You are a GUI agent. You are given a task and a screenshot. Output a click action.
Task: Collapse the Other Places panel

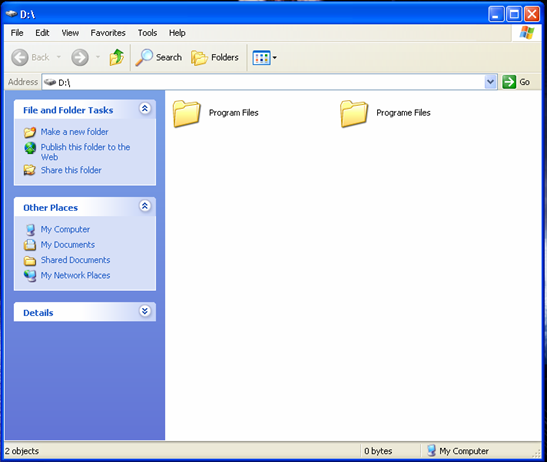(x=145, y=206)
